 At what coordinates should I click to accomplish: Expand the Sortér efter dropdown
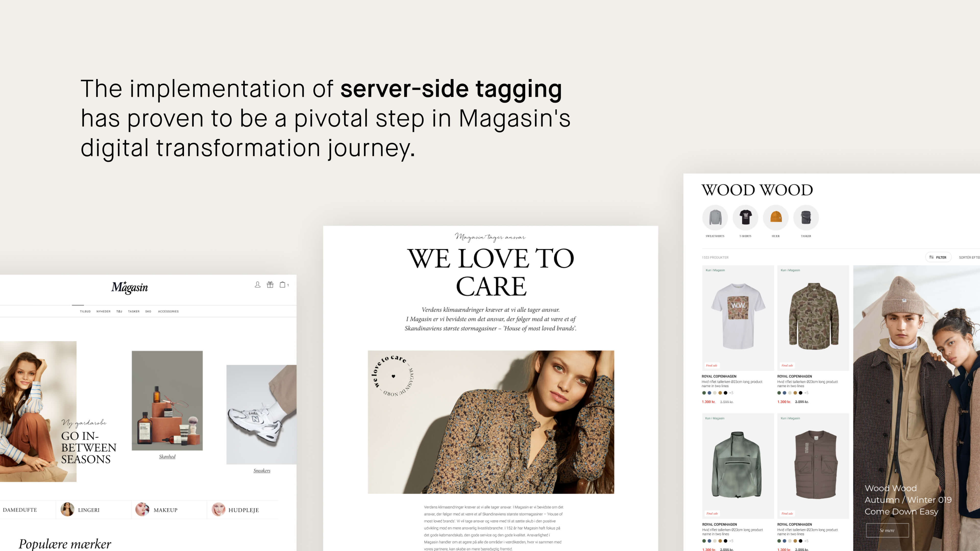pos(969,257)
